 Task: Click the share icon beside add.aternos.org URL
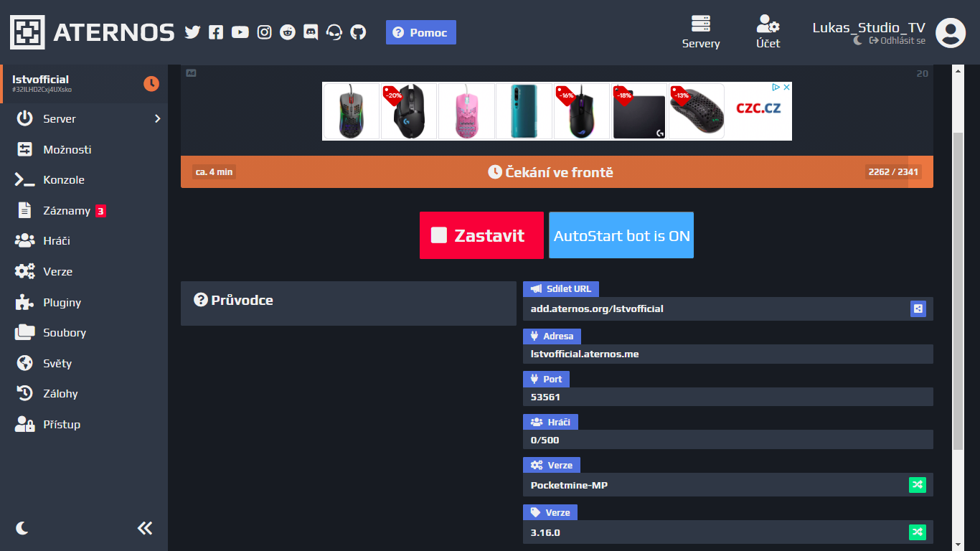coord(918,309)
